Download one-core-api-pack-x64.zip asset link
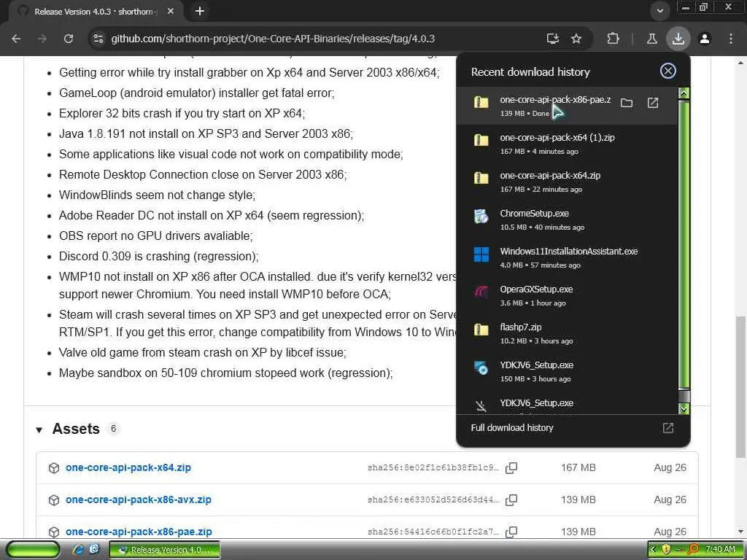Screen dimensions: 747x560 128,467
